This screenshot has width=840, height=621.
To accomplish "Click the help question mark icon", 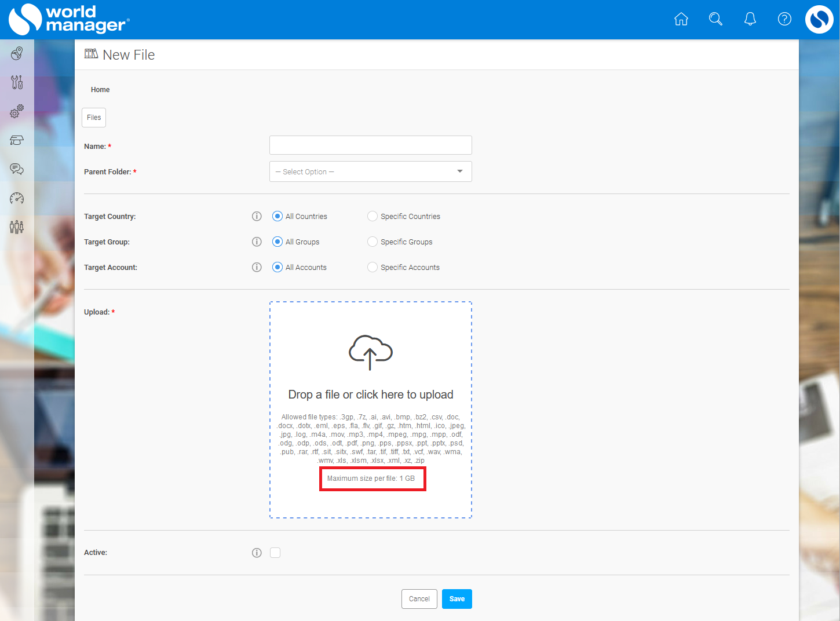I will click(784, 19).
